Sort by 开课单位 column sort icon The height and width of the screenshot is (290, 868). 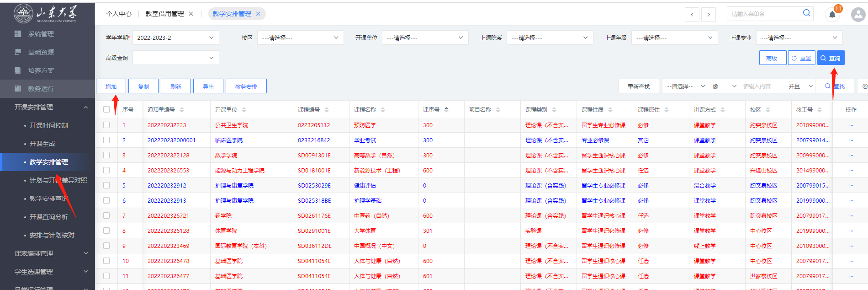click(244, 110)
